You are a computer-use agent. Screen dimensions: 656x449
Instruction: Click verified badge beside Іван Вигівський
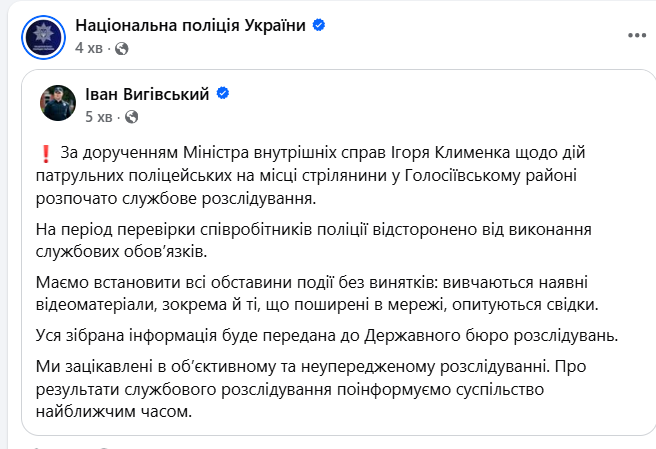(x=224, y=94)
